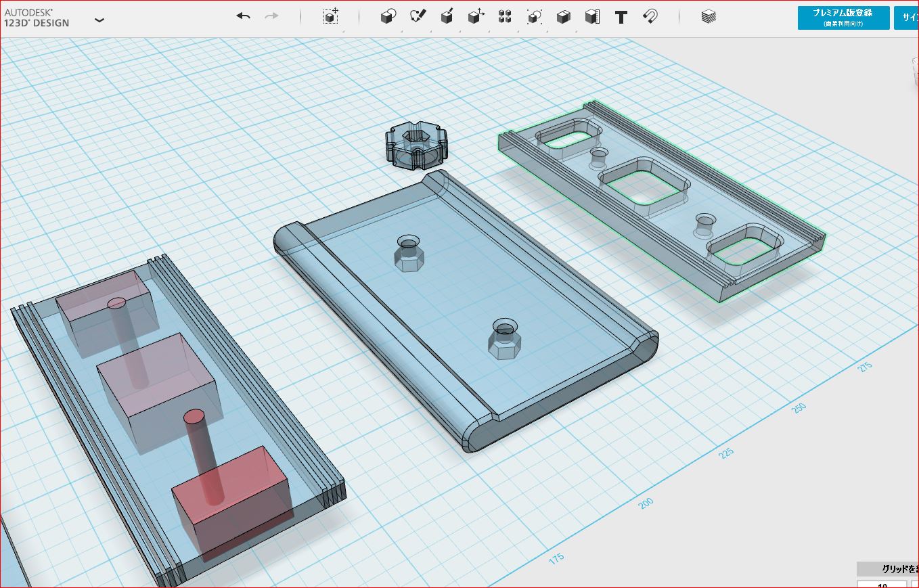Select the upper hex nut on center tray
Image resolution: width=919 pixels, height=588 pixels.
[408, 254]
